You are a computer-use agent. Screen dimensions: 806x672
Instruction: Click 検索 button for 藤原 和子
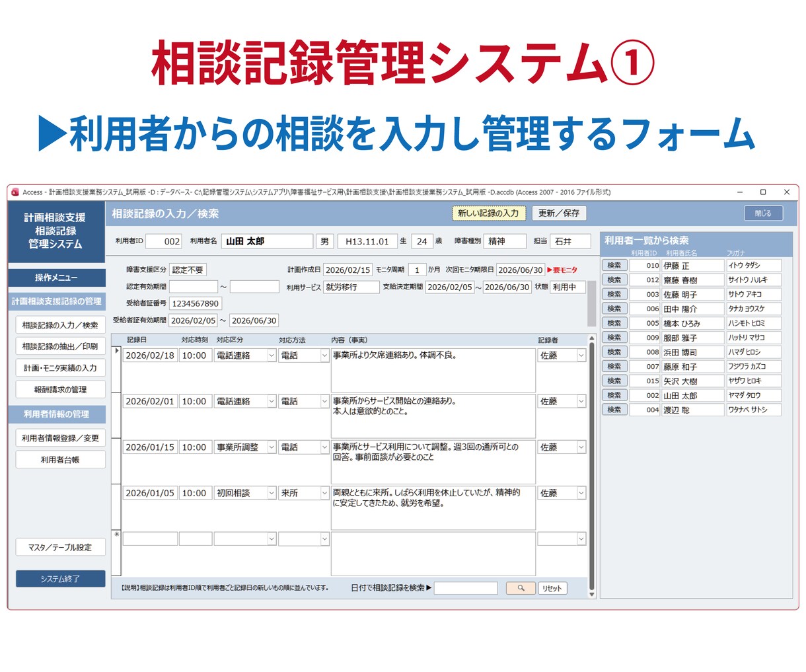tap(614, 367)
